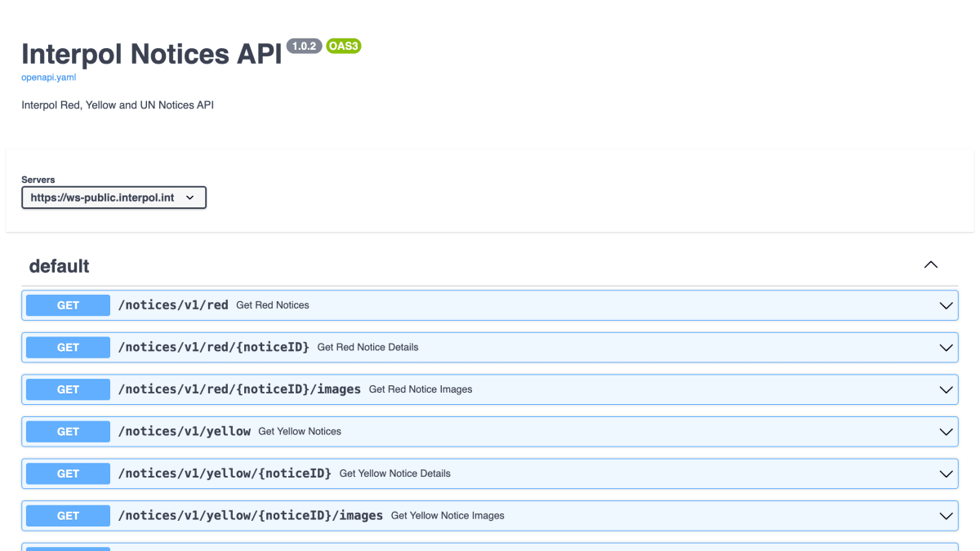Select the /notices/v1/red path text
980x551 pixels.
pos(173,304)
